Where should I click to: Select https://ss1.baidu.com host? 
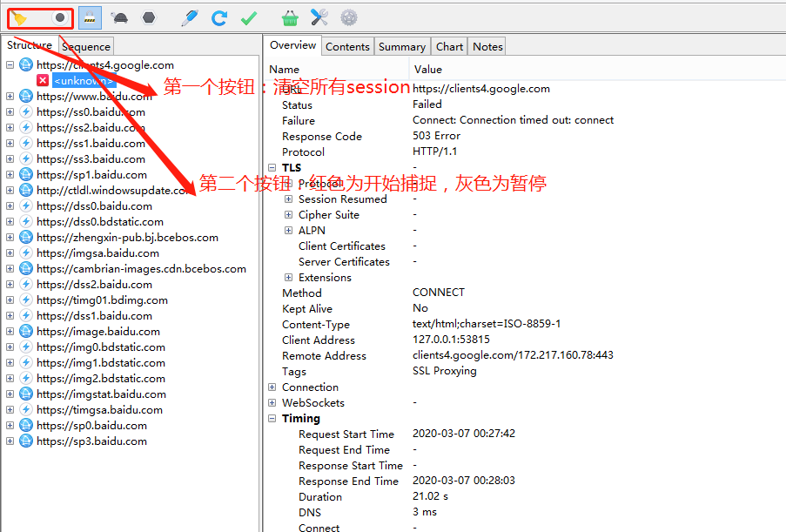91,144
